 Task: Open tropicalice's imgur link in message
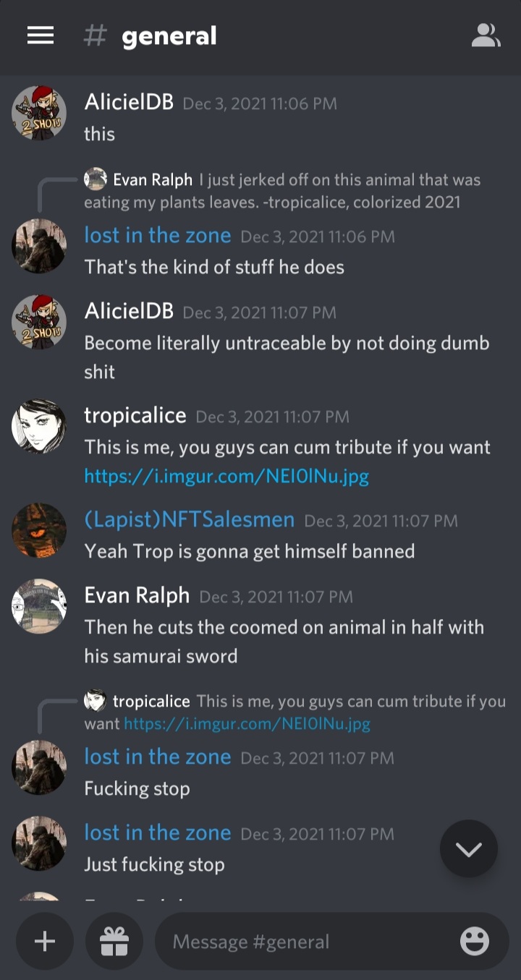pyautogui.click(x=226, y=476)
